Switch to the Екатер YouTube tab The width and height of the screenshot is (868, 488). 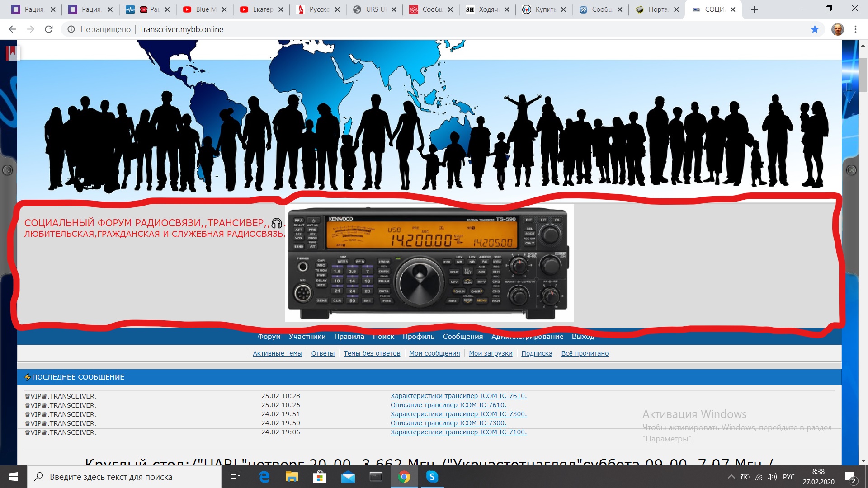262,9
